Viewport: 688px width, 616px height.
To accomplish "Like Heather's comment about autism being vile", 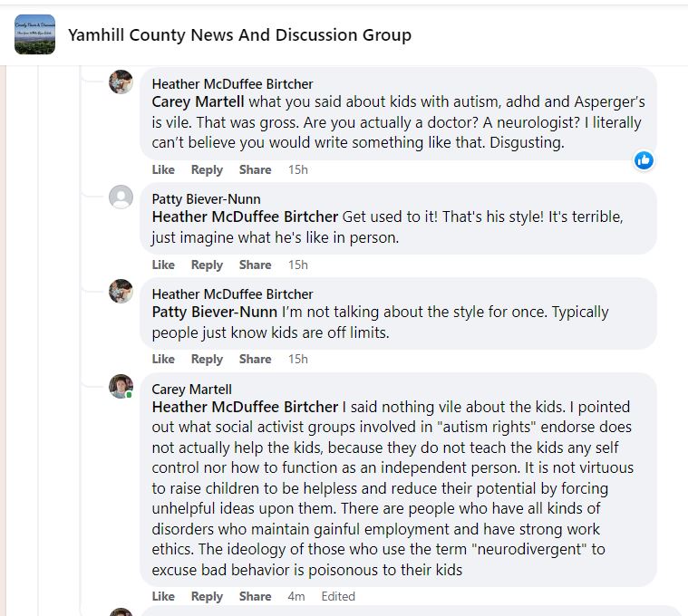I will (163, 169).
